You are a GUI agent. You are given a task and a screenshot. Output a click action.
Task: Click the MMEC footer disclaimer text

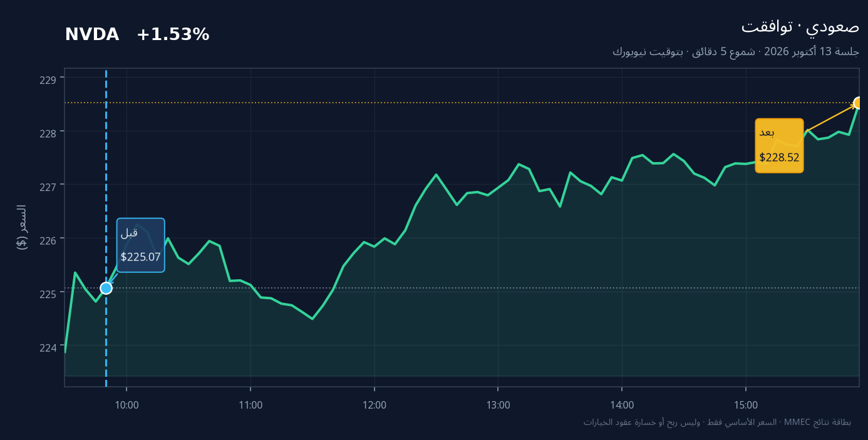tap(717, 422)
